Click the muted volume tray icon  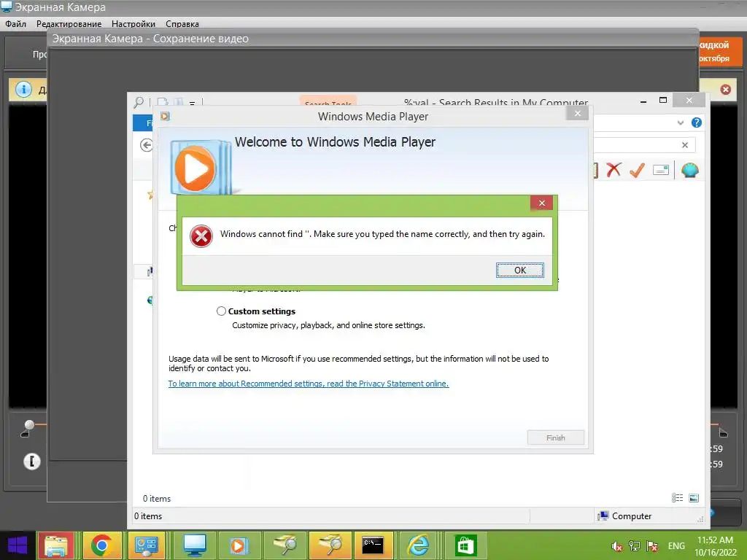click(x=617, y=546)
